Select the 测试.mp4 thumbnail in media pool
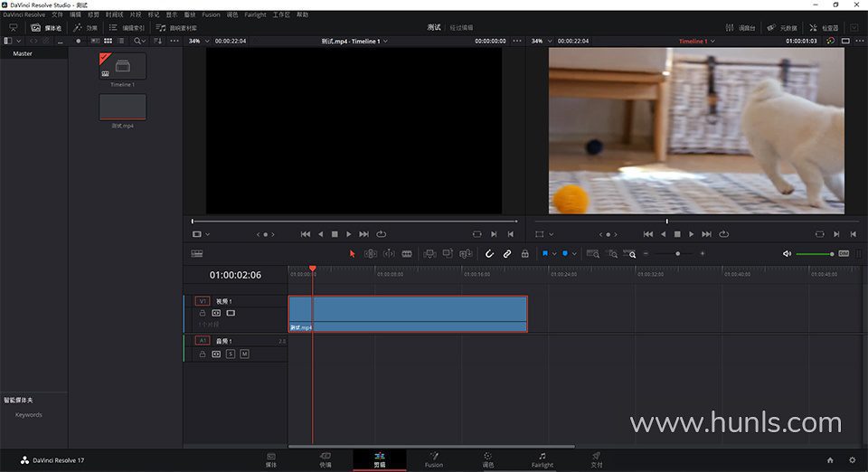 pos(122,107)
